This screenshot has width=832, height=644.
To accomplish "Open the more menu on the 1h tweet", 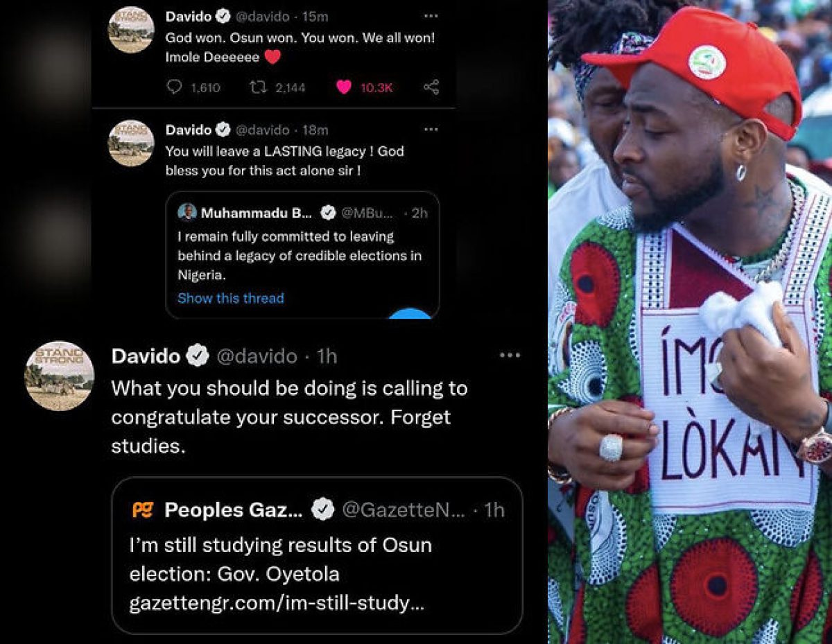I will (510, 356).
